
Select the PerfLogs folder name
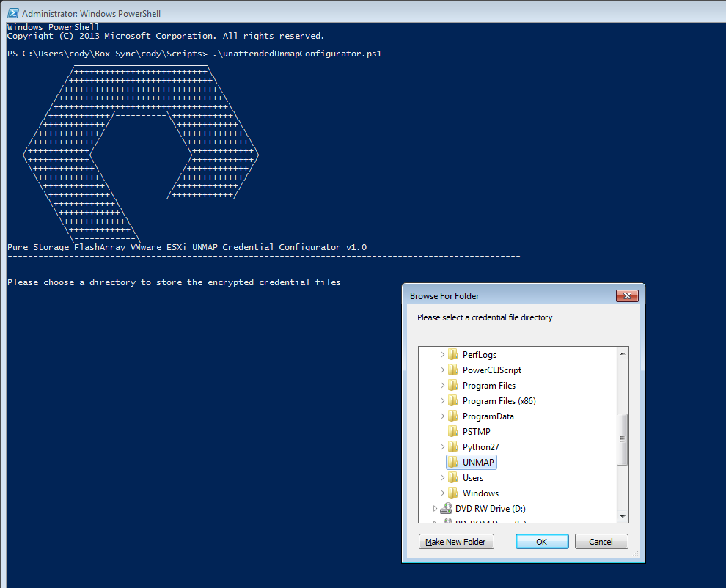[479, 355]
